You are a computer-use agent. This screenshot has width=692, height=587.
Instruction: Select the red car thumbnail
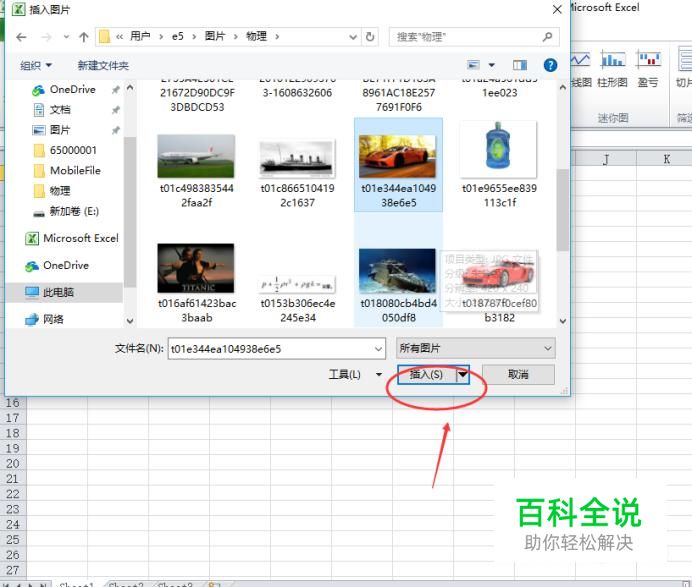[x=498, y=273]
